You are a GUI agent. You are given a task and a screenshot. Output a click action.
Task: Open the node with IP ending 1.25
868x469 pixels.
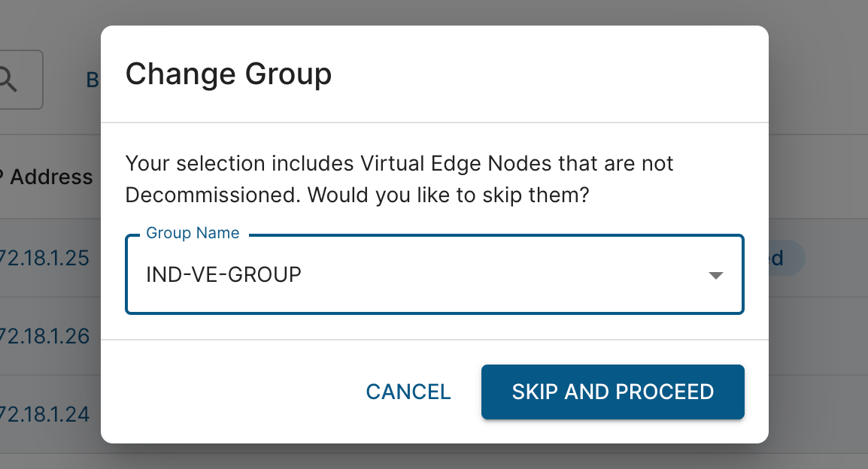[x=44, y=259]
